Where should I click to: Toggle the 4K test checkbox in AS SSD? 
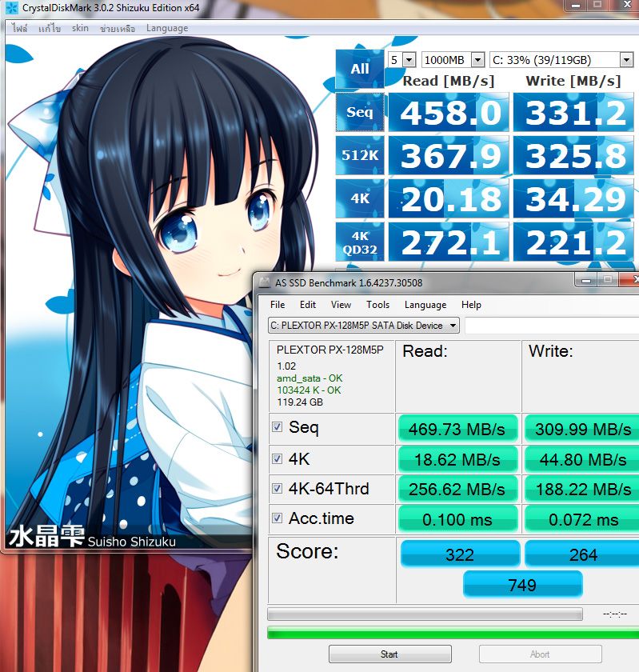(x=277, y=458)
